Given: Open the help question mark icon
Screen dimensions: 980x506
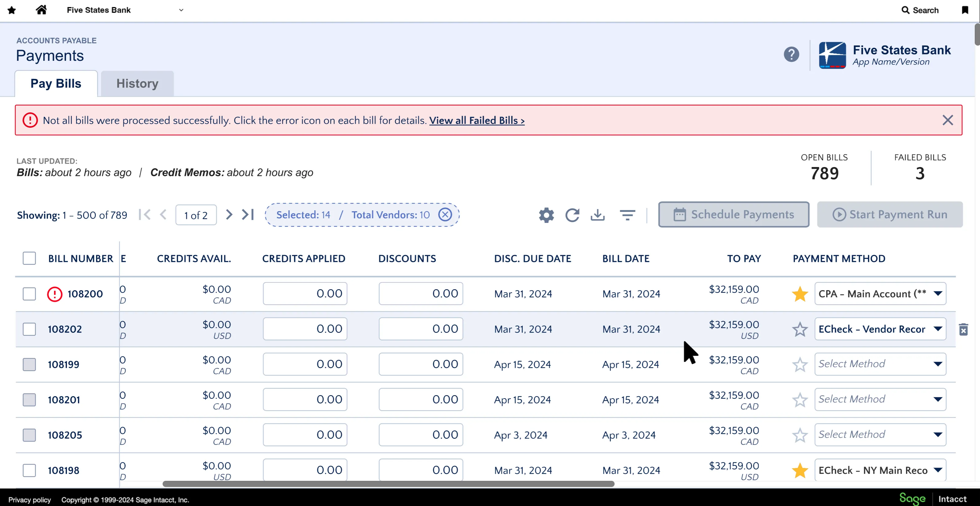Looking at the screenshot, I should [791, 54].
